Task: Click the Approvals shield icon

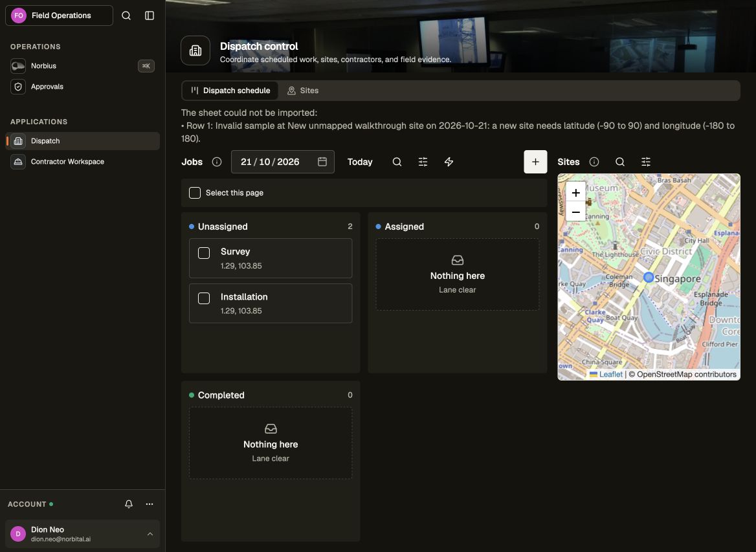Action: point(18,87)
